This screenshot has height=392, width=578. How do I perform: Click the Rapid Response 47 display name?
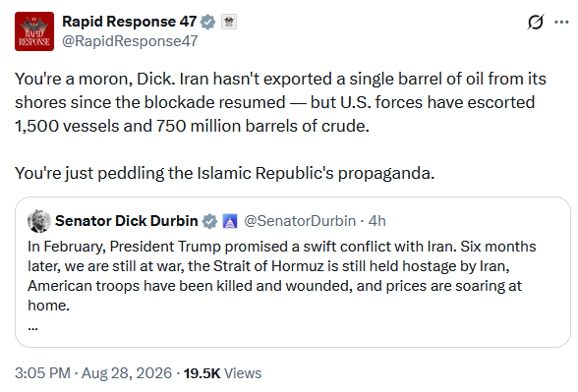(x=130, y=22)
